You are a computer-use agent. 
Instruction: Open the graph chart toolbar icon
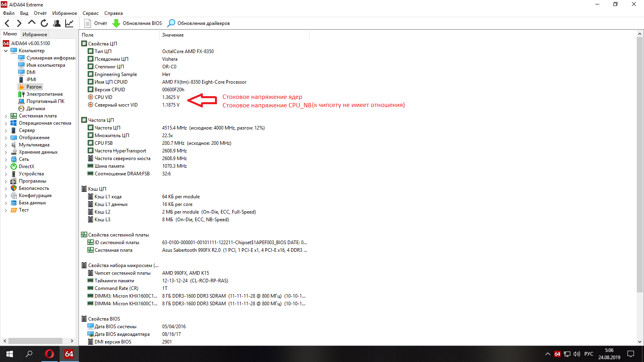[x=69, y=23]
